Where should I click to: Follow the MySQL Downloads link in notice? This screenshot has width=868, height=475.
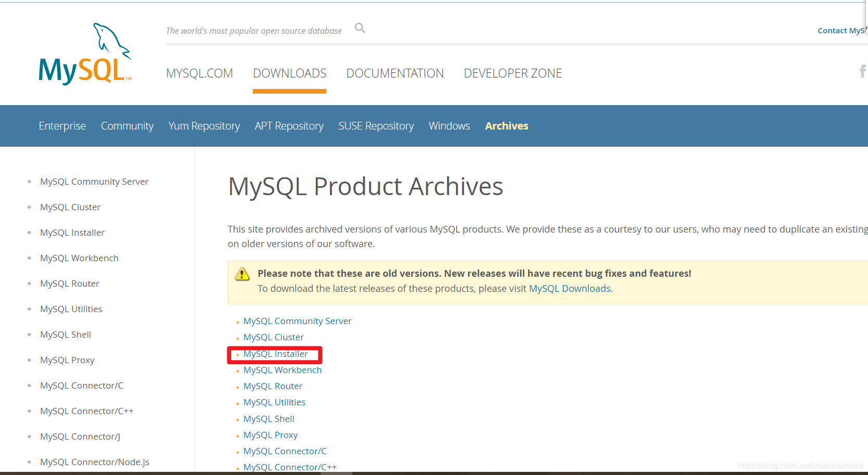click(570, 289)
